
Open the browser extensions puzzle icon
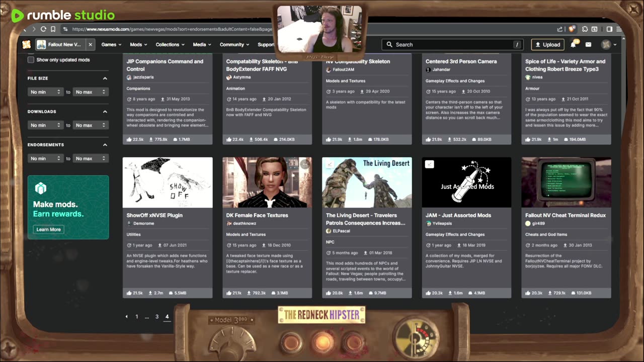pyautogui.click(x=585, y=29)
